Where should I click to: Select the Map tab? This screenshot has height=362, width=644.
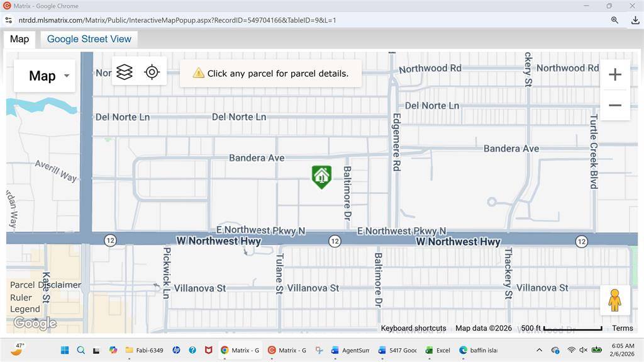click(19, 39)
